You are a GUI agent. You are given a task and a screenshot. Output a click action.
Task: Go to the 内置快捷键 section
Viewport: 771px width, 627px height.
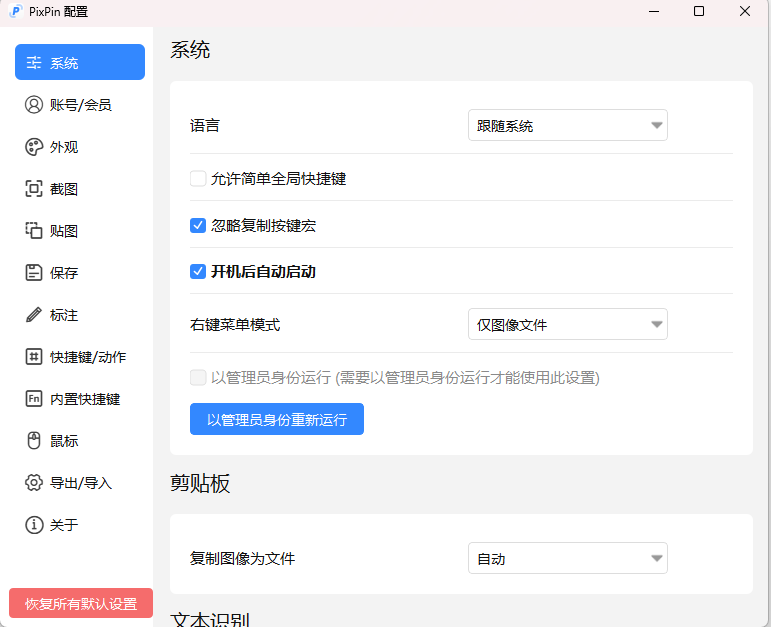click(84, 399)
